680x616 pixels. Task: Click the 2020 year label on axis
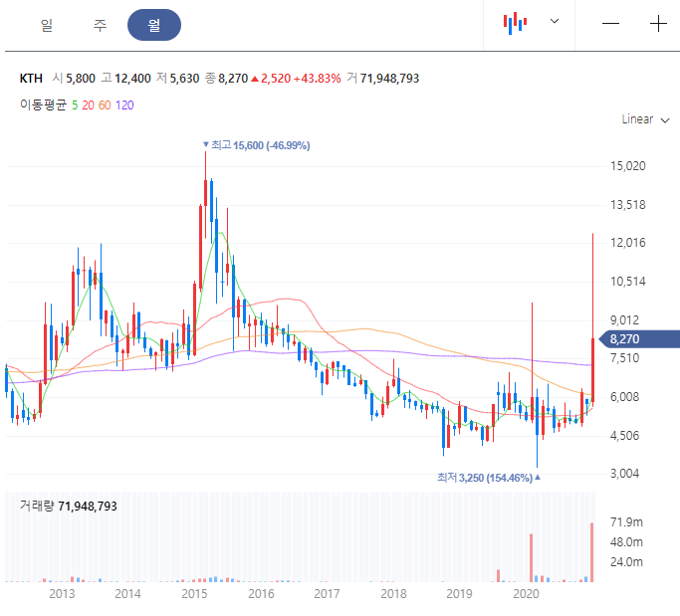pyautogui.click(x=526, y=594)
